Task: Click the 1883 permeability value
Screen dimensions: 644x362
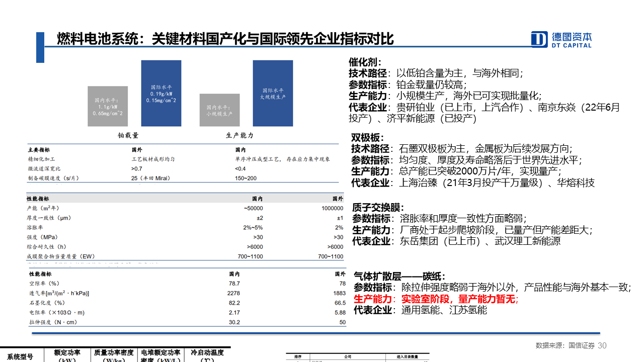Action: pos(339,293)
